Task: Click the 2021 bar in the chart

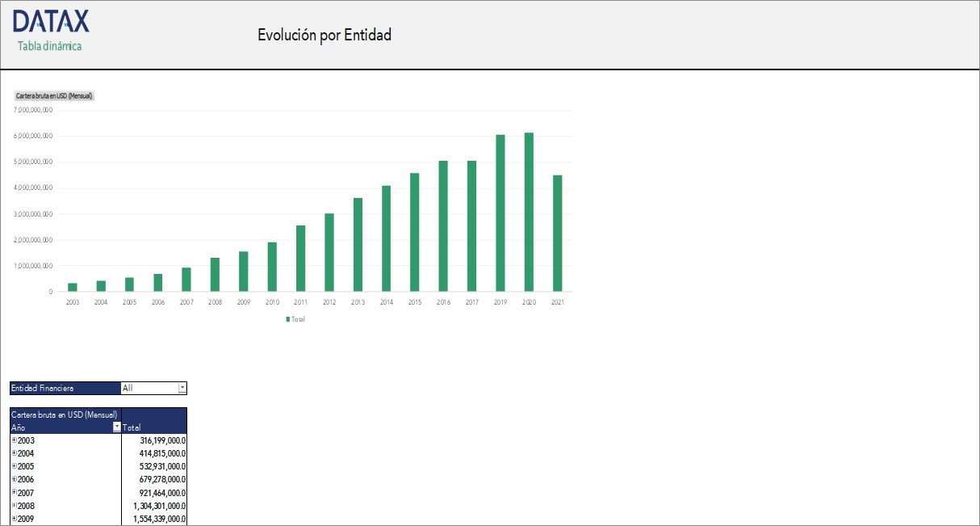Action: click(x=557, y=233)
